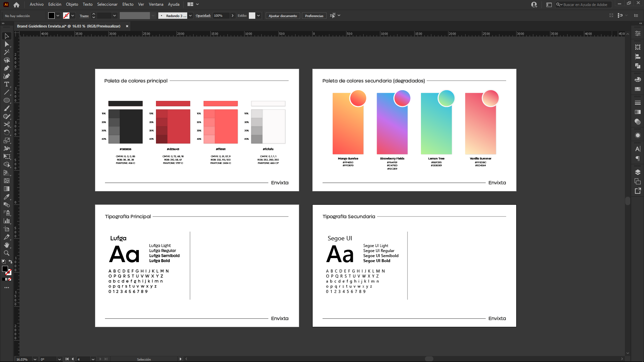Select the Brand Guidelines Envixta.ai tab
Image resolution: width=644 pixels, height=362 pixels.
(69, 26)
